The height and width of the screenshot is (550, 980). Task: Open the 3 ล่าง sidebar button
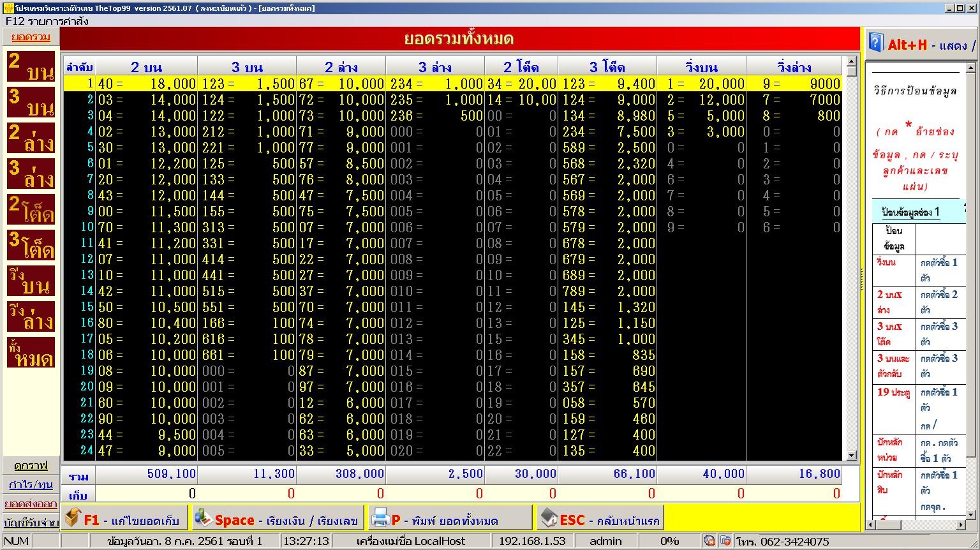coord(31,174)
